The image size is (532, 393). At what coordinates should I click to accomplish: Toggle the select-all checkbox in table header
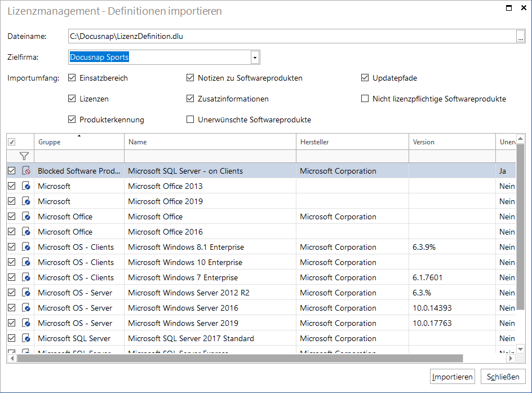click(x=11, y=142)
